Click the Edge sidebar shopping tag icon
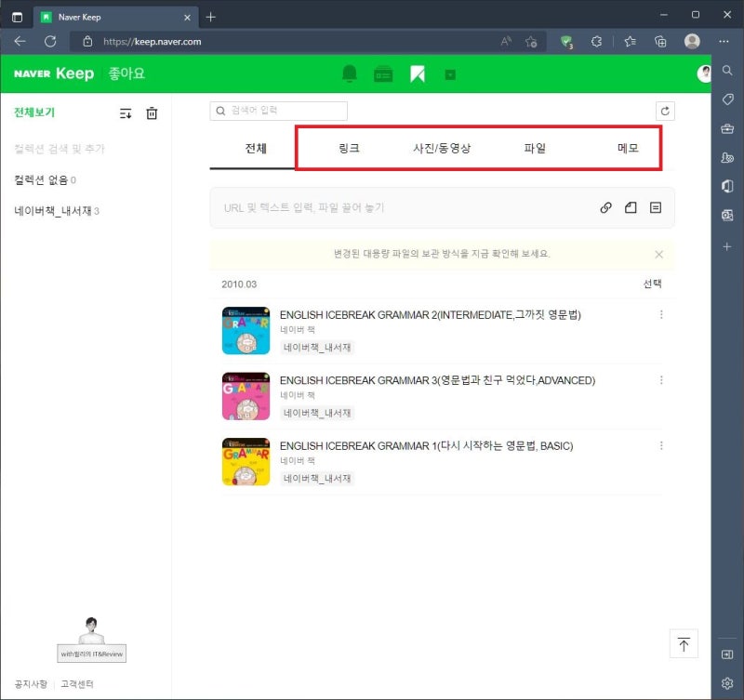744x700 pixels. pyautogui.click(x=727, y=99)
